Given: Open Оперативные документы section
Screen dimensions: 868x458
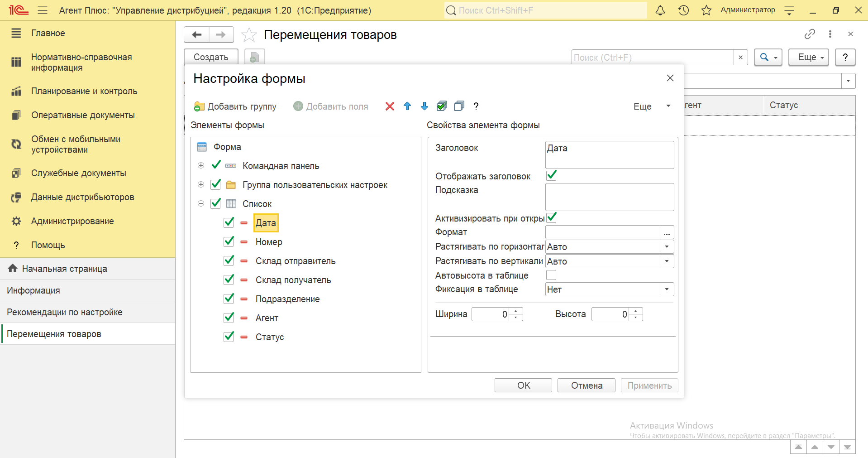Looking at the screenshot, I should point(83,115).
